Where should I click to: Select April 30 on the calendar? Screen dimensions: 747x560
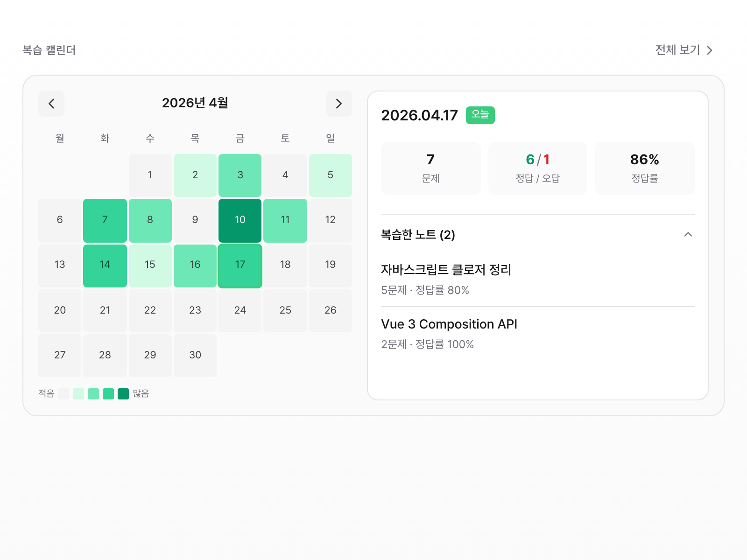[195, 355]
